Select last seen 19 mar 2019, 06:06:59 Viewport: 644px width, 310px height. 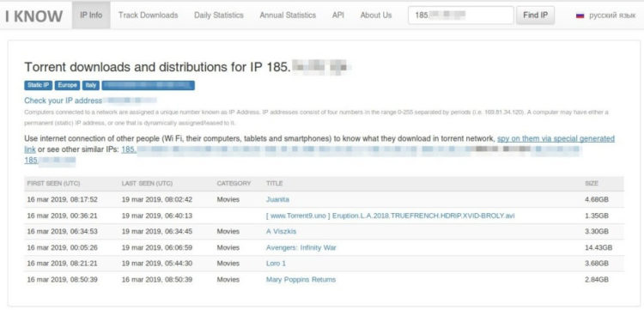point(157,247)
